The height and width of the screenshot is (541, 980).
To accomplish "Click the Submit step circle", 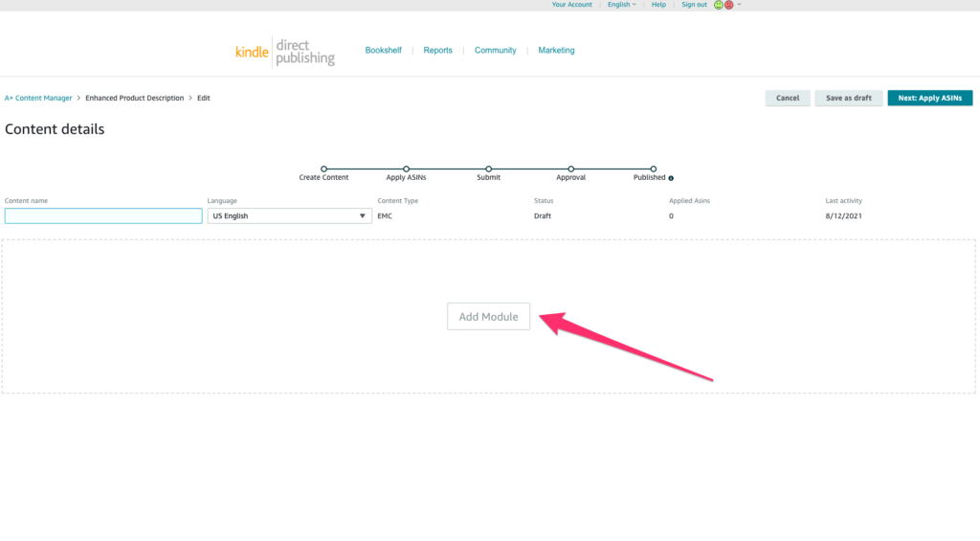I will click(488, 169).
